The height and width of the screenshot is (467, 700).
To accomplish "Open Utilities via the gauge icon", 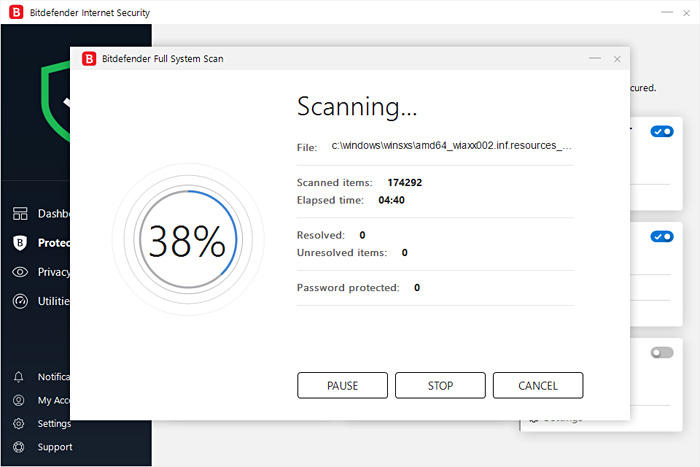I will (19, 301).
